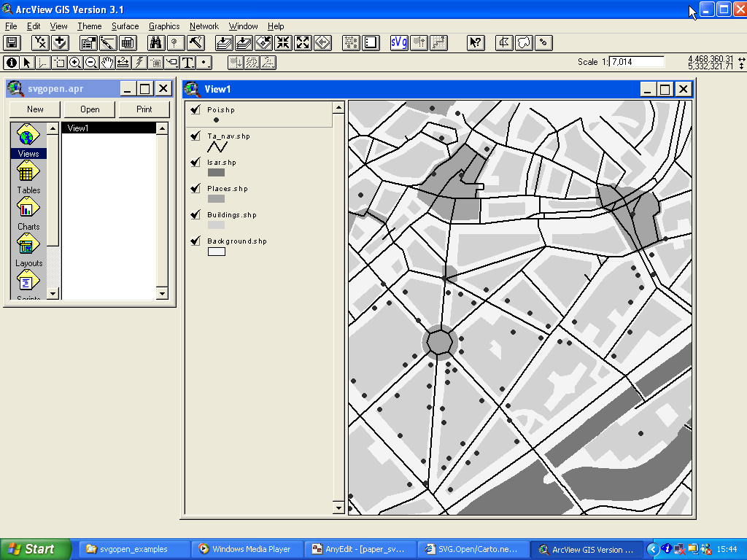This screenshot has height=560, width=747.
Task: Toggle visibility of Buildings.shp theme
Action: 195,215
